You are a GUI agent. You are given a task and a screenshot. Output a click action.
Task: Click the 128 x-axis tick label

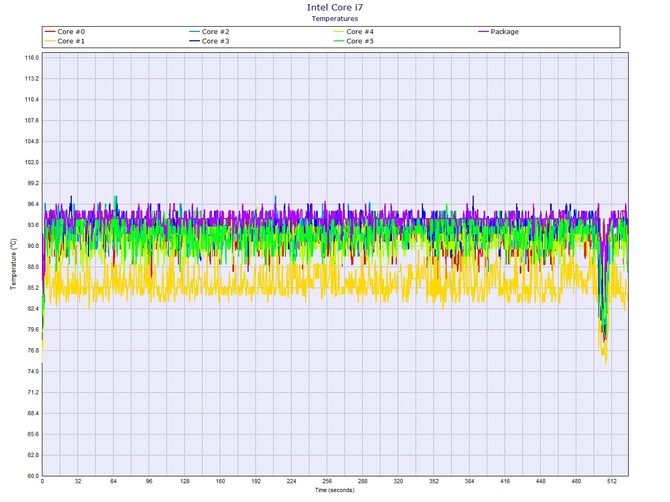(x=185, y=481)
